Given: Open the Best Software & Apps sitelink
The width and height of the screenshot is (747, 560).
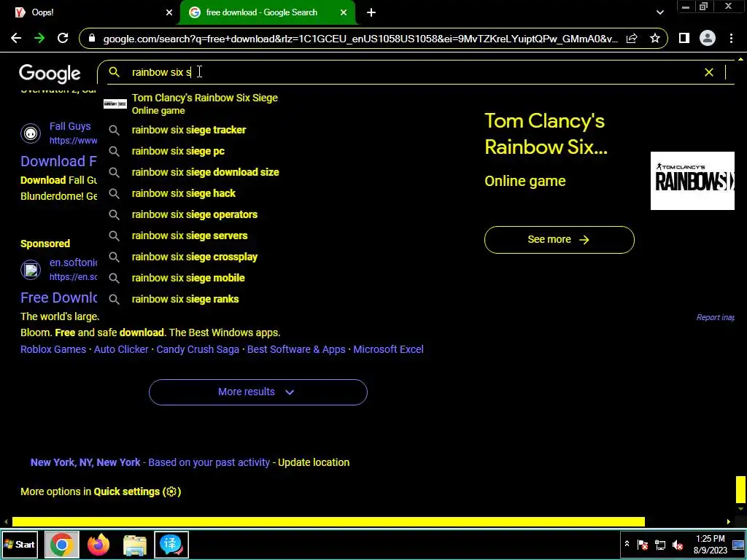Looking at the screenshot, I should click(x=296, y=349).
